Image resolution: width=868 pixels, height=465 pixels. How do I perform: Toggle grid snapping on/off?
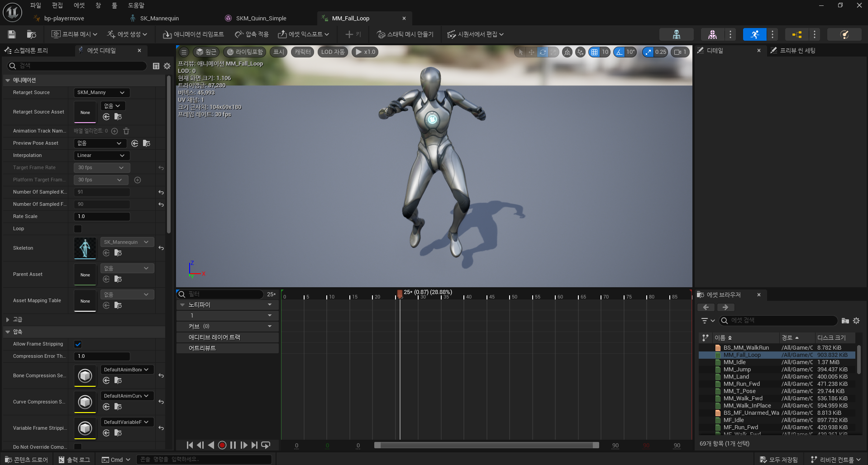[594, 52]
